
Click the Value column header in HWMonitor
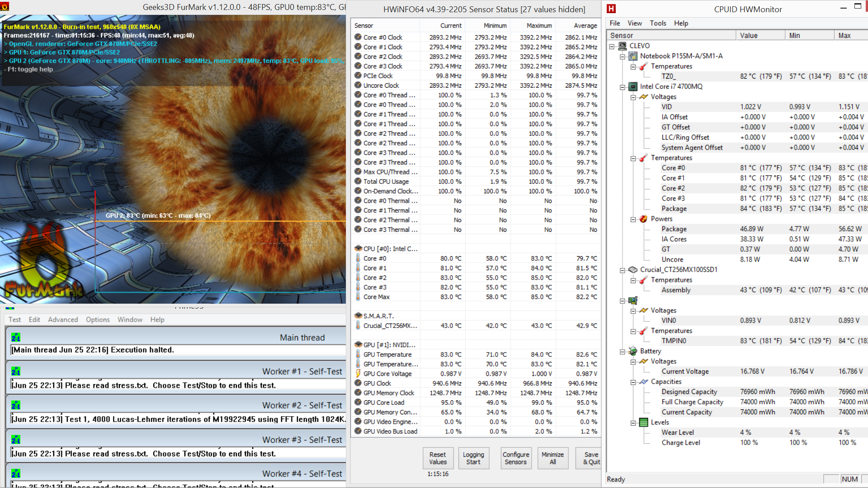(760, 35)
